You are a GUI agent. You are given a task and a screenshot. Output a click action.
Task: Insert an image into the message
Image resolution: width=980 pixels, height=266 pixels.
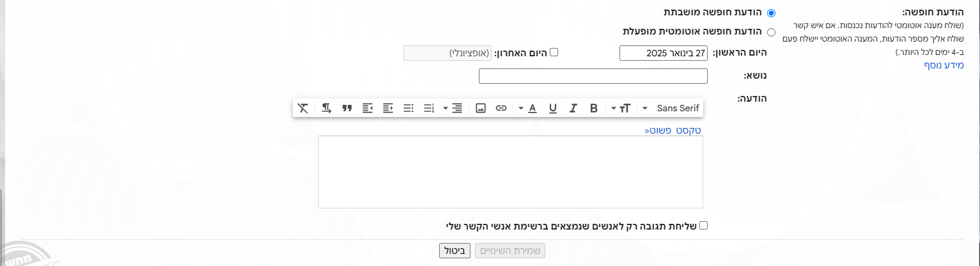481,109
